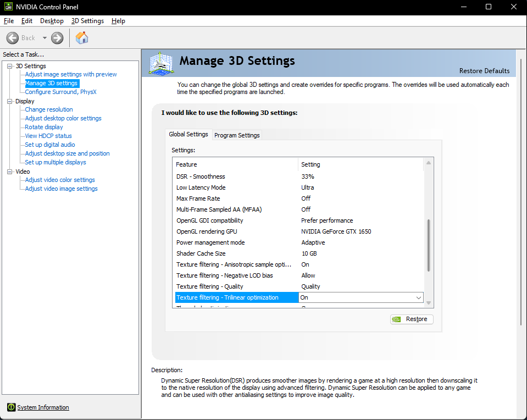Open the 3D Settings menu
This screenshot has width=527, height=420.
(x=87, y=21)
